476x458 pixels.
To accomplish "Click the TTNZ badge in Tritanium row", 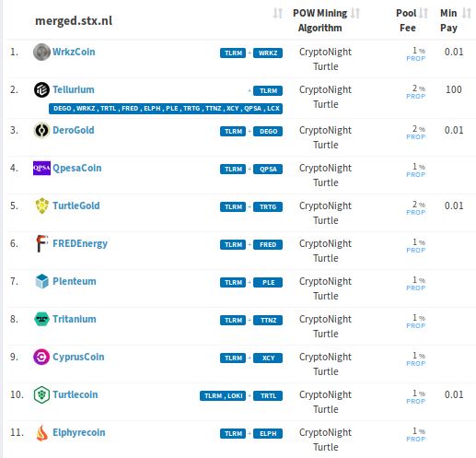I will click(x=268, y=320).
